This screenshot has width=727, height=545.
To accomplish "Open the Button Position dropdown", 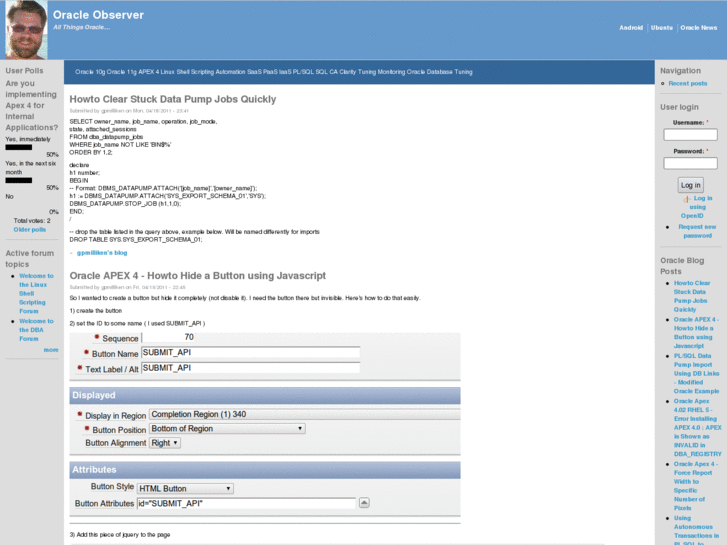I will click(x=227, y=429).
